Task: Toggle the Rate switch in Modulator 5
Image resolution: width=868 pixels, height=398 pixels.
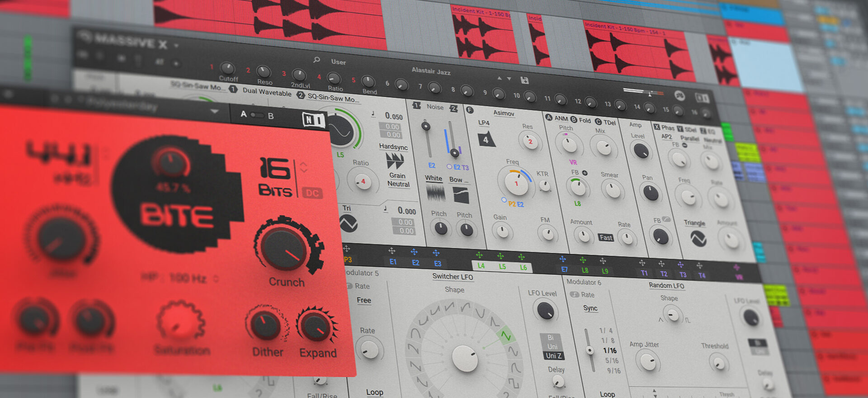Action: coord(349,286)
